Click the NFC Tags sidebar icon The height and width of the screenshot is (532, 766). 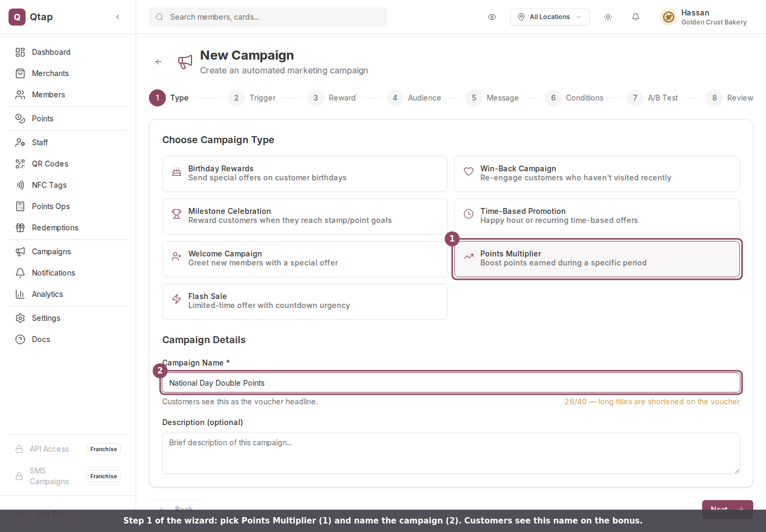[20, 185]
